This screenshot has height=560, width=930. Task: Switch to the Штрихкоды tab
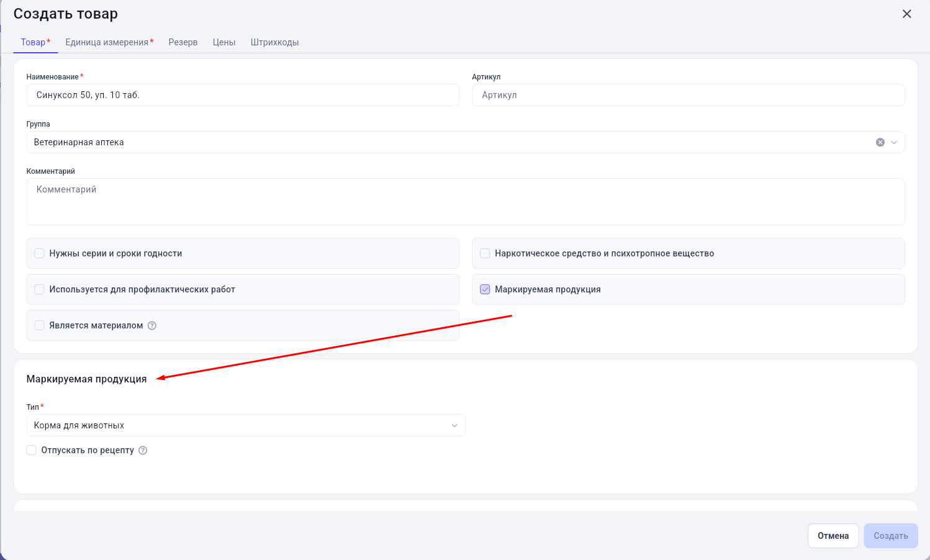pos(274,42)
